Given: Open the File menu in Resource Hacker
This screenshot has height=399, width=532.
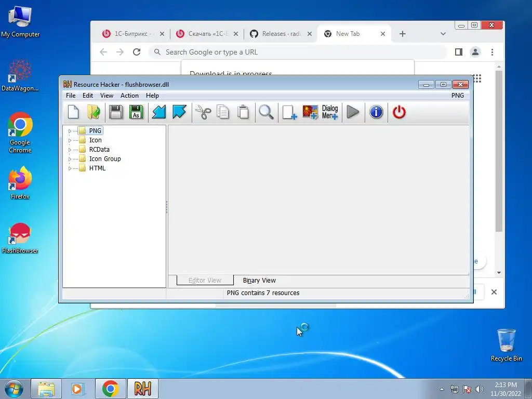Looking at the screenshot, I should [x=71, y=96].
